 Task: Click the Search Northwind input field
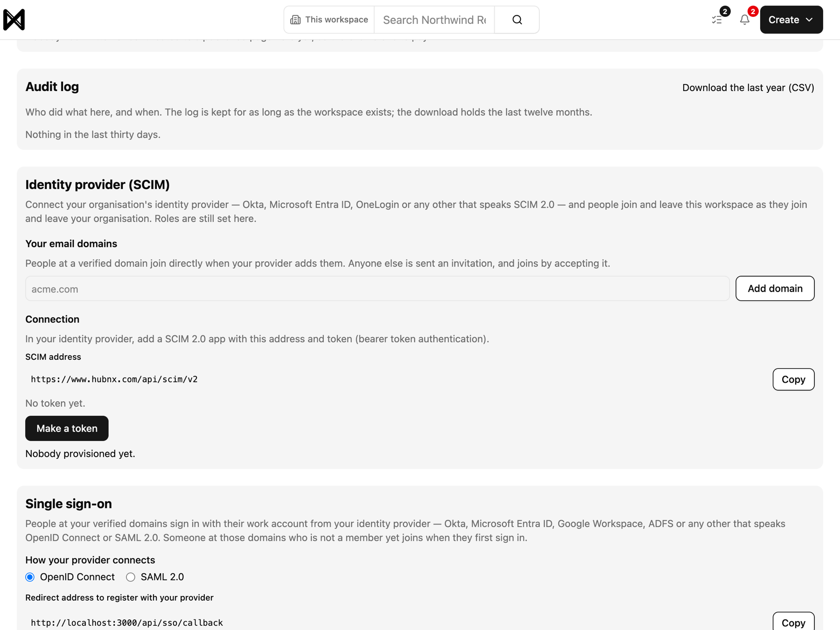pos(434,20)
